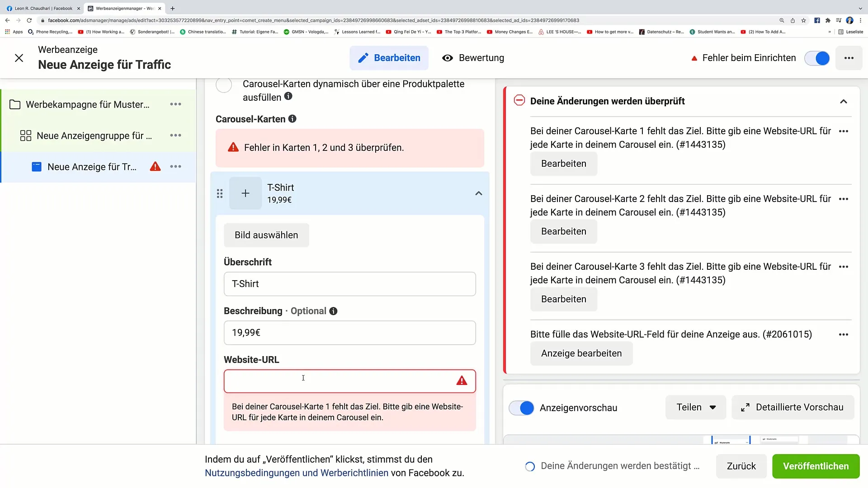This screenshot has width=868, height=488.
Task: Click the Fehler in Karten 1, 2 und 3 überprüfen message
Action: click(x=324, y=148)
